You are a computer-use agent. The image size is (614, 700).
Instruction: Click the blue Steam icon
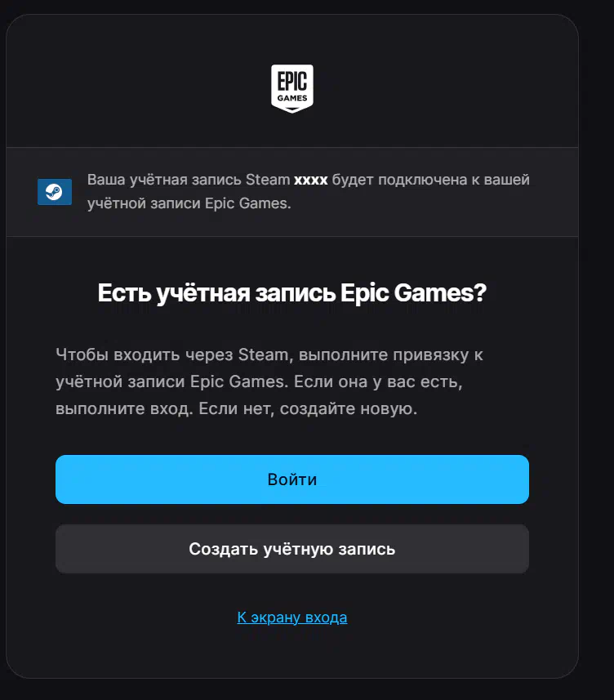click(x=55, y=192)
